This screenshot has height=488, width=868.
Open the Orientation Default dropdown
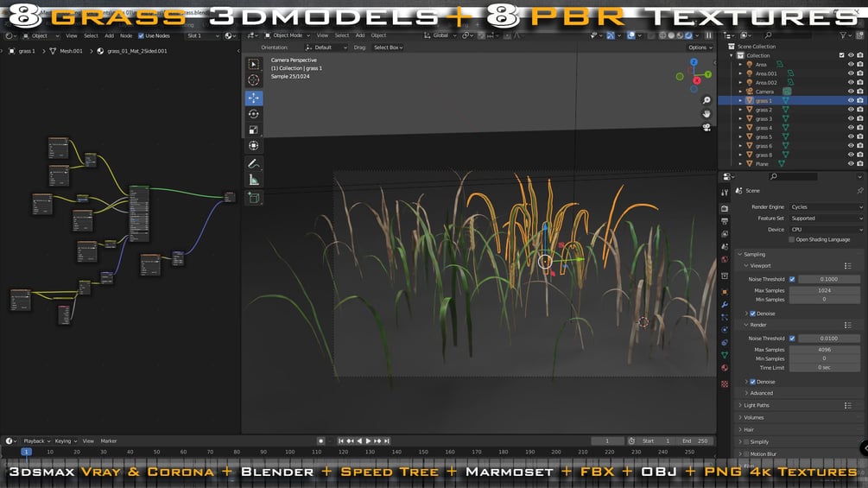click(326, 48)
